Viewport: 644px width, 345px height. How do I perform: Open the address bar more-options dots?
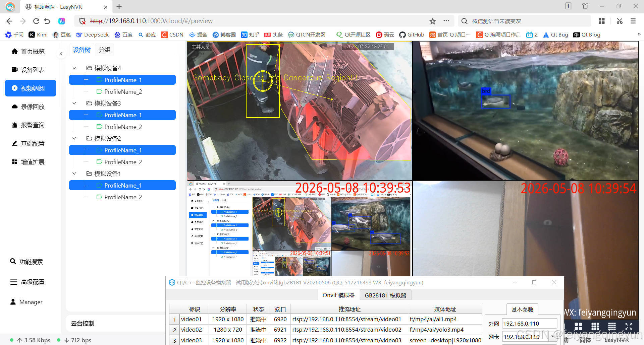446,21
